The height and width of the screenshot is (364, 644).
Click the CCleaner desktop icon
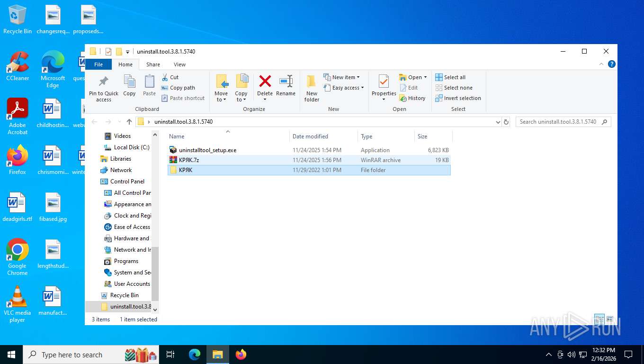point(18,66)
